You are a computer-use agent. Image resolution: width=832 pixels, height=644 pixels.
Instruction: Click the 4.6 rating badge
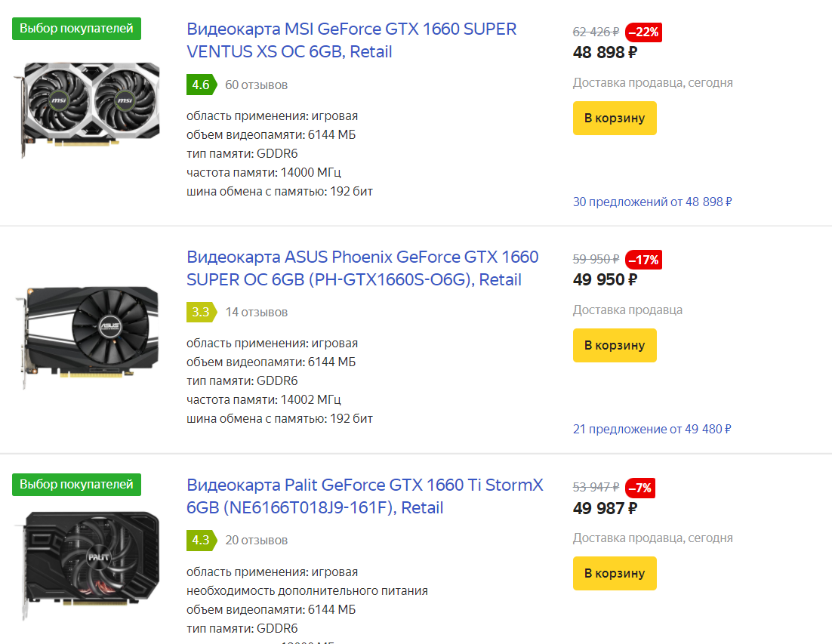201,85
